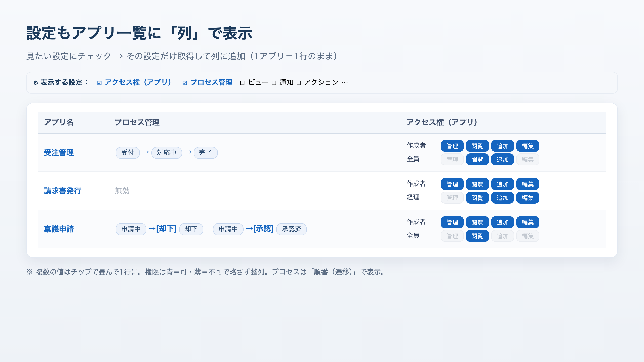Toggle disabled 追加 for 稟議申請 全員
644x362 pixels.
(502, 236)
